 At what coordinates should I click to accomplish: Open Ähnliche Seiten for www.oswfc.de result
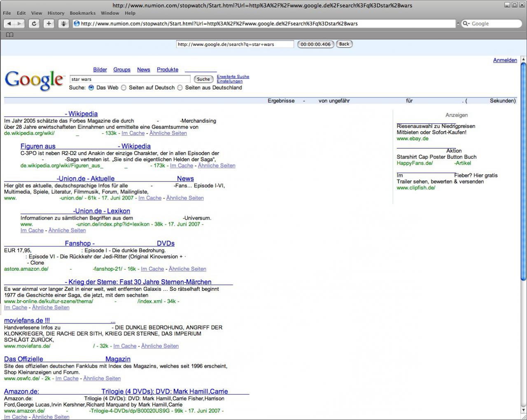[x=102, y=378]
